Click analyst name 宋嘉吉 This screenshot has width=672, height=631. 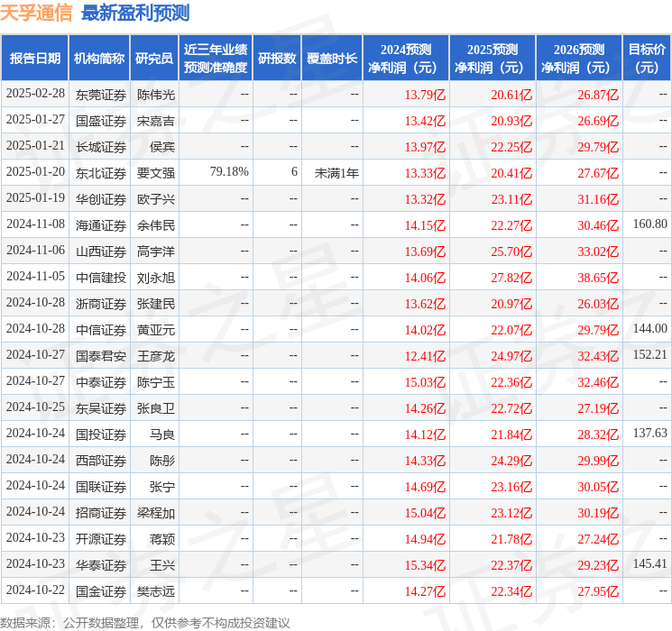point(156,121)
